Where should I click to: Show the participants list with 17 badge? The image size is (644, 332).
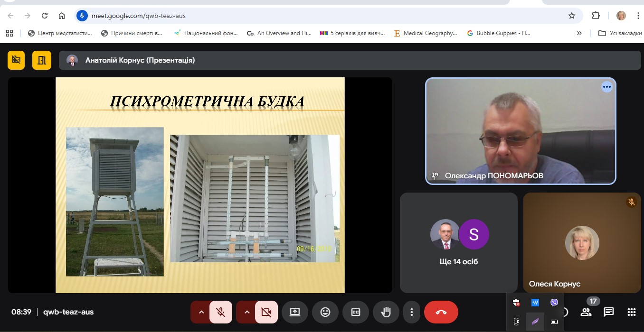click(x=586, y=312)
